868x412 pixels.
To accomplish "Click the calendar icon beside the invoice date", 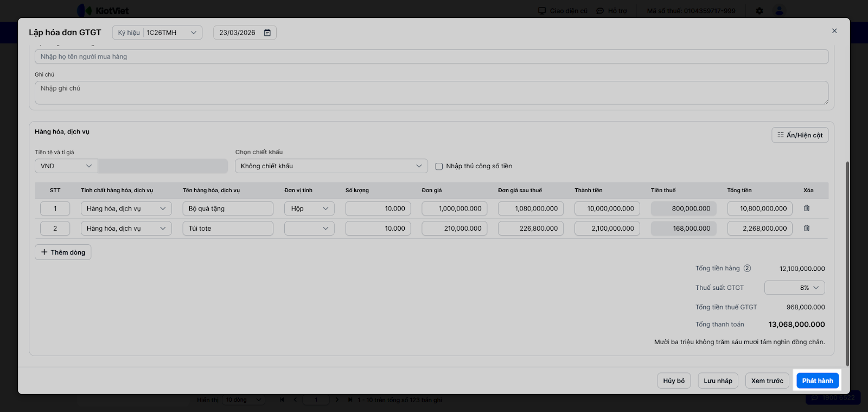I will click(267, 33).
